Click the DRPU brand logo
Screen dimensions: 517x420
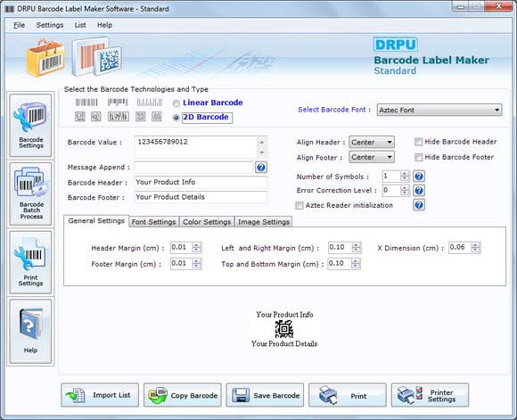click(x=396, y=45)
